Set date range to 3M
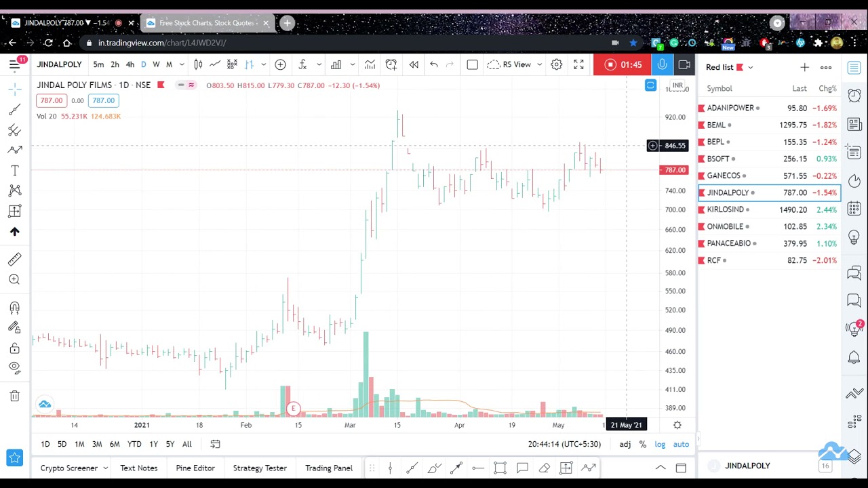Image resolution: width=868 pixels, height=488 pixels. point(97,444)
